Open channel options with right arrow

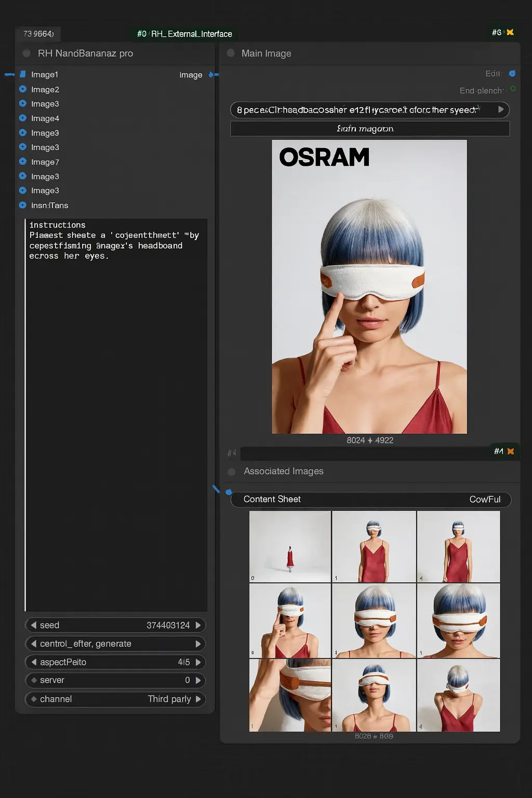[x=198, y=699]
